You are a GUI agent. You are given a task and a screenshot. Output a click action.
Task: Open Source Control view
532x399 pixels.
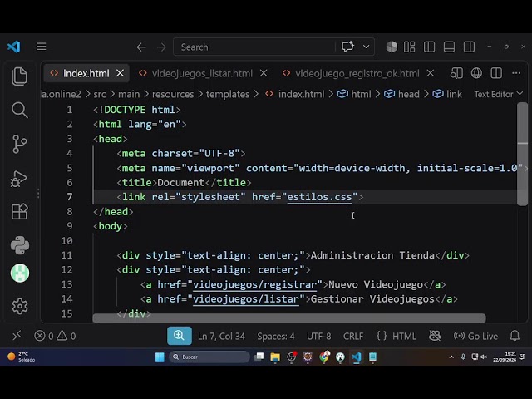[x=19, y=144]
